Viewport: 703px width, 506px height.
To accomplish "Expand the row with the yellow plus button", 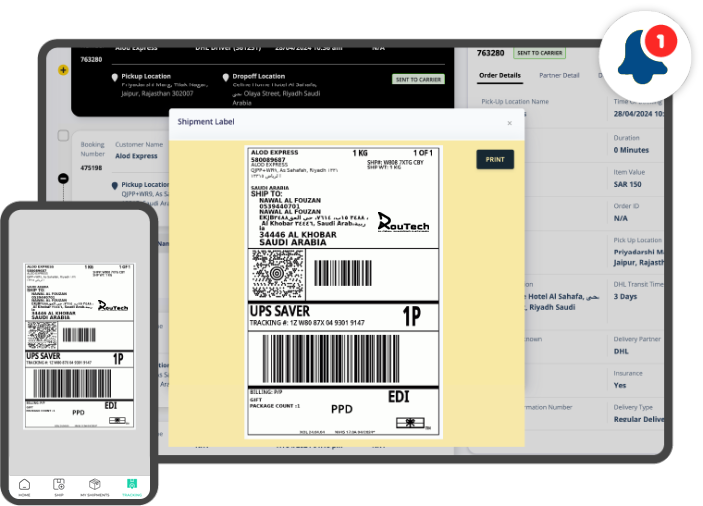I will coord(63,70).
